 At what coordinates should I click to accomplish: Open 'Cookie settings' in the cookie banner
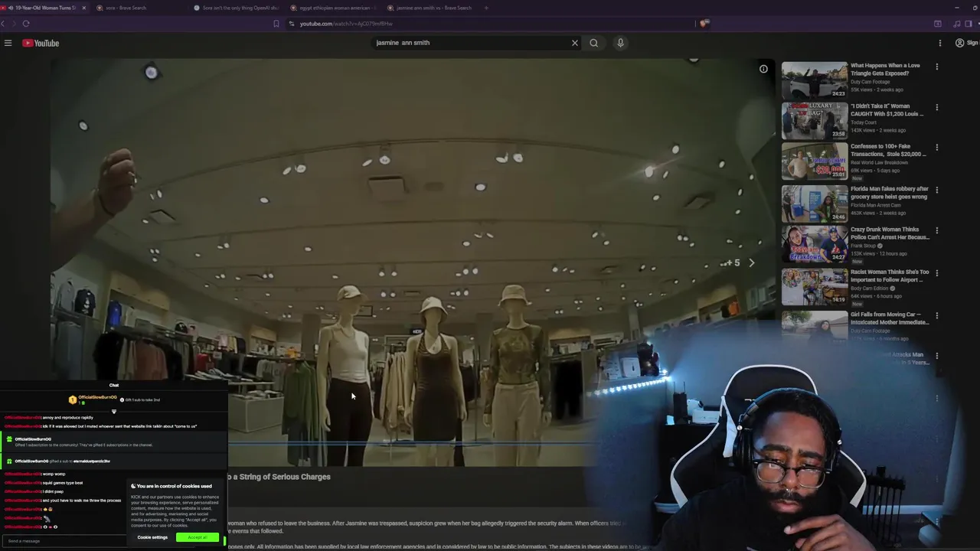pos(152,537)
